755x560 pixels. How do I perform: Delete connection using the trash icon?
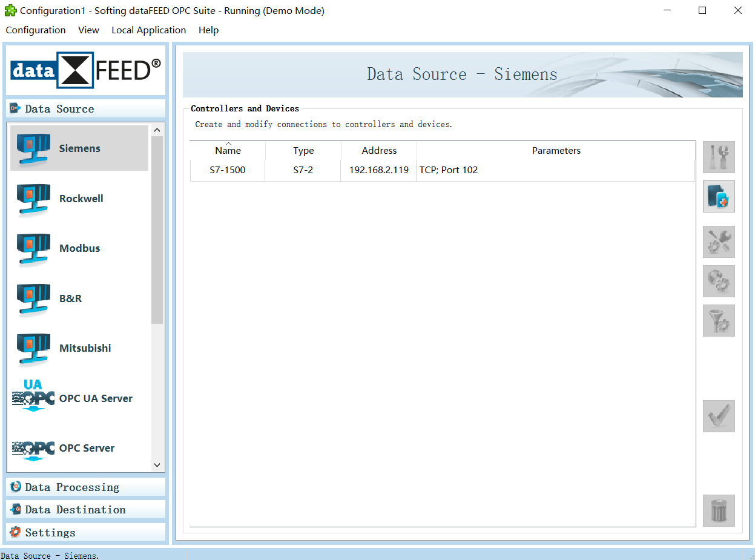point(719,510)
